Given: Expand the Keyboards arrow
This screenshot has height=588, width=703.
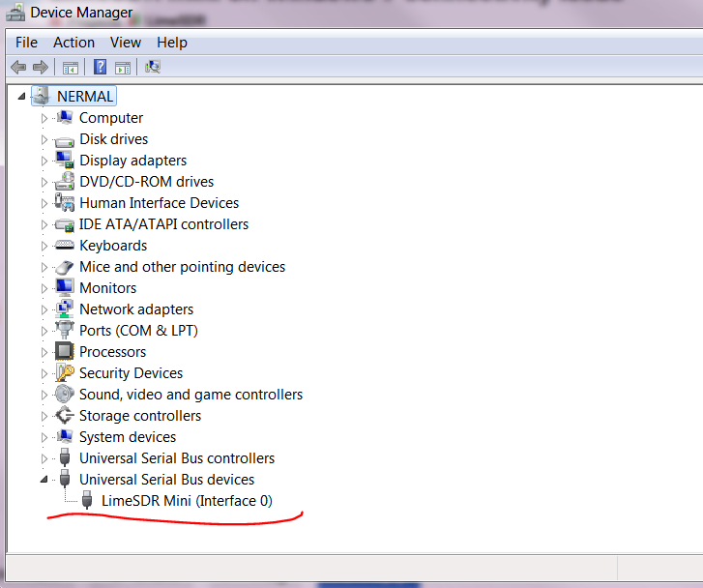Looking at the screenshot, I should [44, 246].
